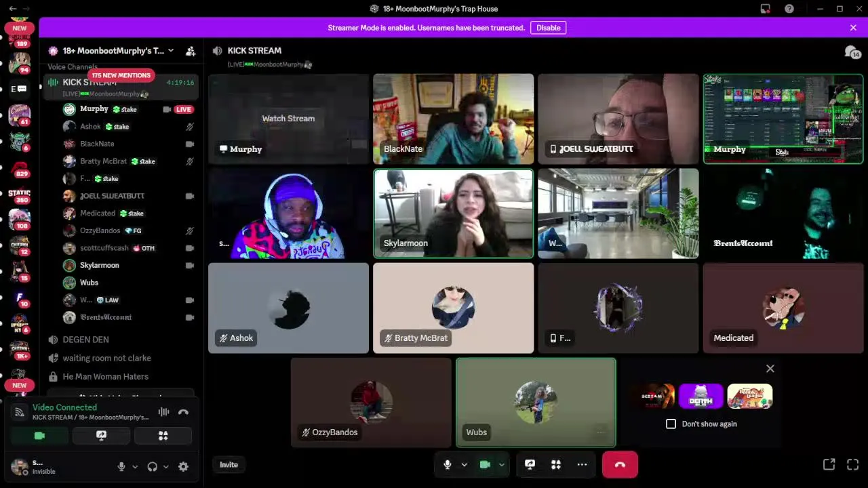Viewport: 868px width, 488px height.
Task: Click the invite people icon beside the server name
Action: coord(191,51)
